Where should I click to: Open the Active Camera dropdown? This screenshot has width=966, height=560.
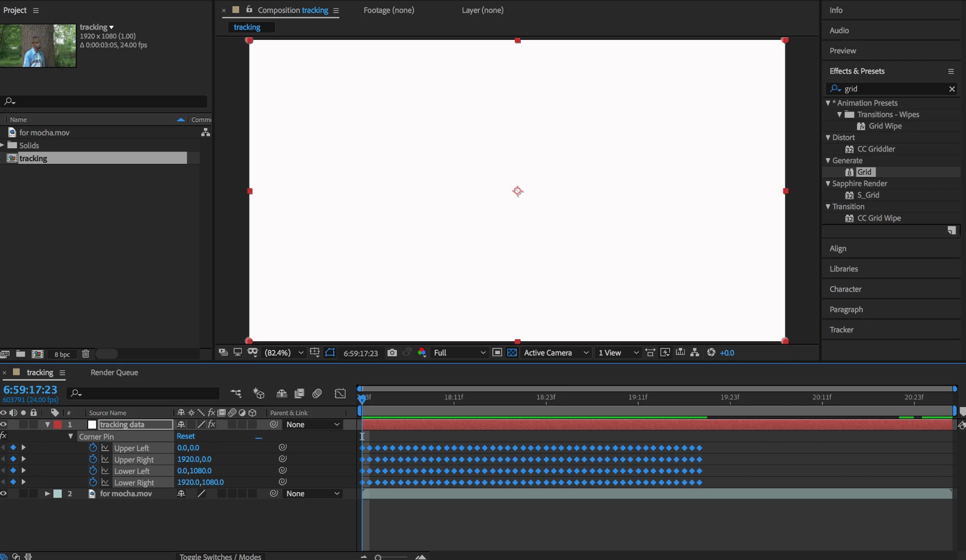tap(557, 353)
